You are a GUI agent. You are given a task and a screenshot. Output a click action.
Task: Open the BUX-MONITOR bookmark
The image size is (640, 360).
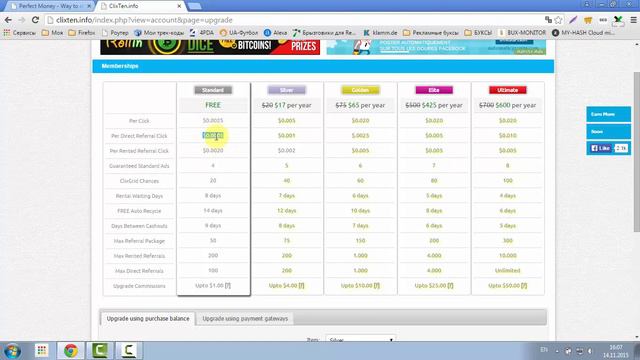pos(522,33)
